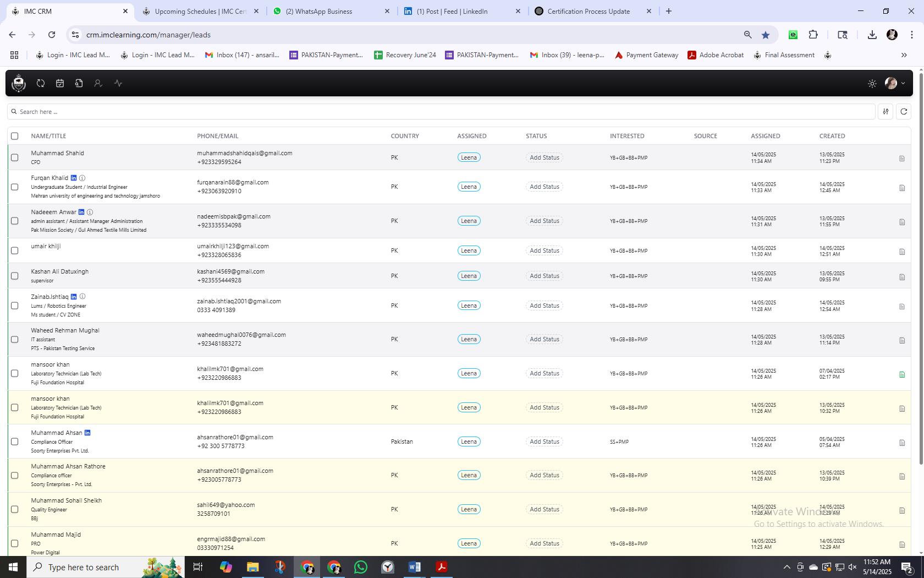Open Chrome downloads icon
This screenshot has width=924, height=578.
click(x=872, y=35)
